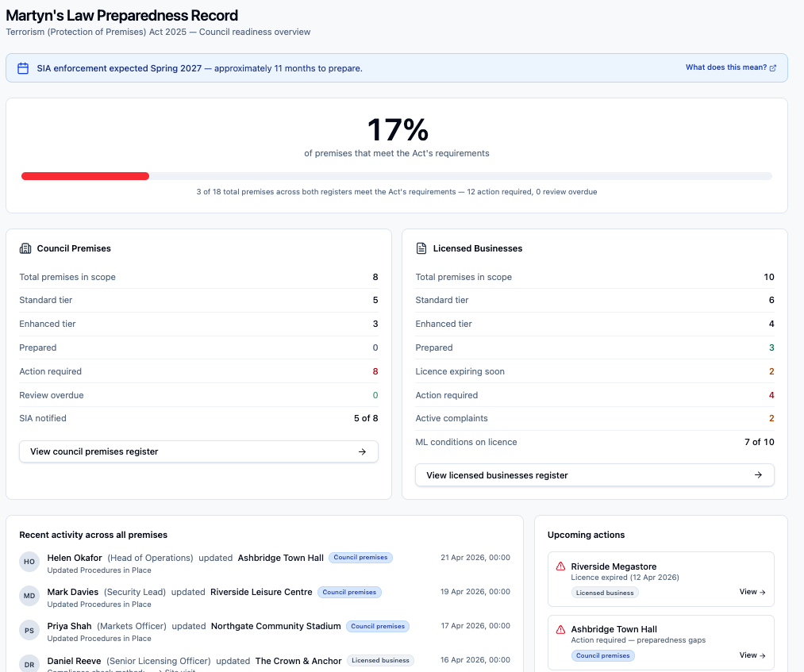Click the calendar icon in the enforcement banner
The height and width of the screenshot is (672, 804).
[23, 68]
